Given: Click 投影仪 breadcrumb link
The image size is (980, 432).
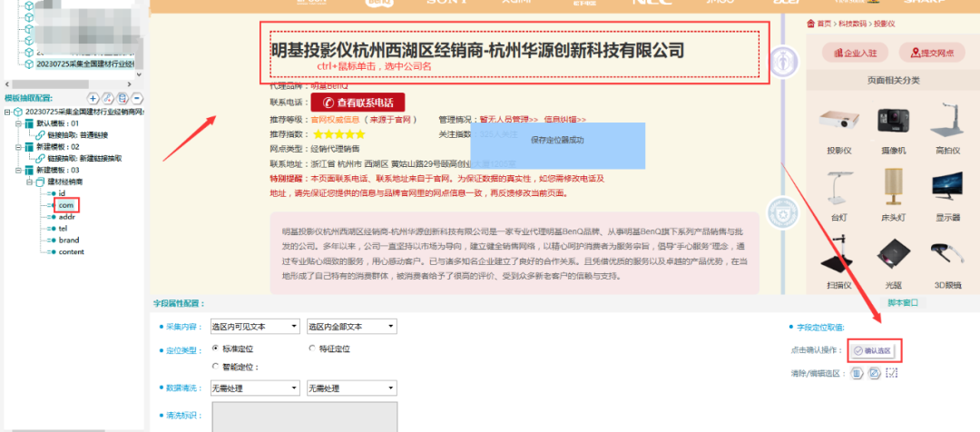Looking at the screenshot, I should pos(885,23).
